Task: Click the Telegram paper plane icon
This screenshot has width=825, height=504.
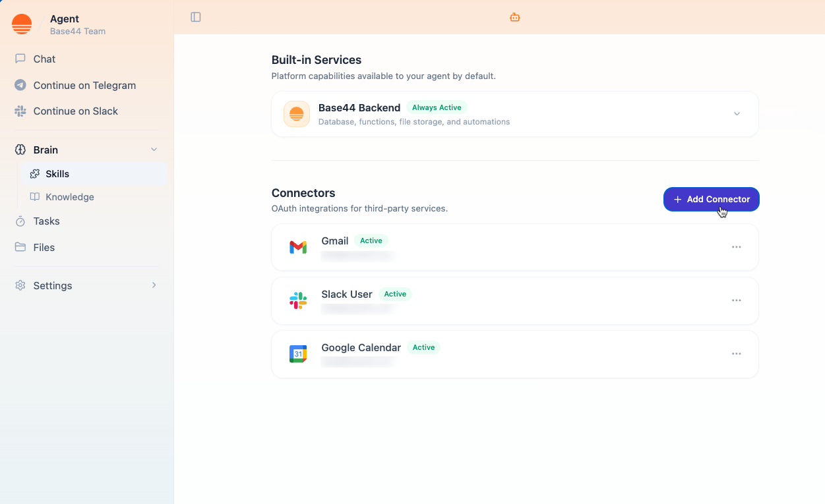Action: click(20, 85)
